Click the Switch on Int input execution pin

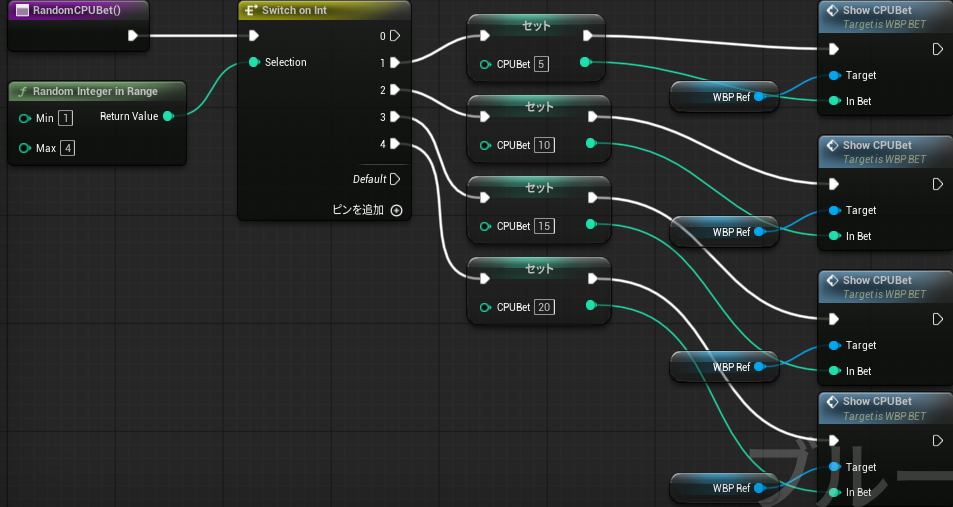point(254,36)
